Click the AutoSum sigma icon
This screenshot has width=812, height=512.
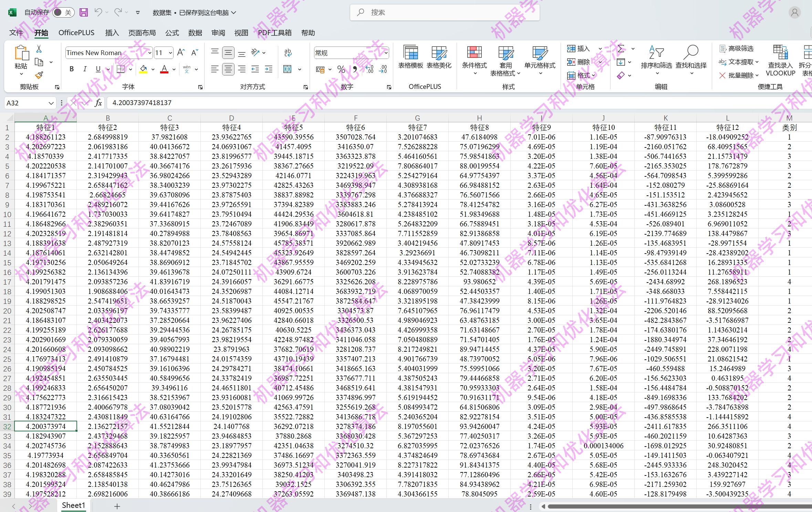(x=621, y=49)
